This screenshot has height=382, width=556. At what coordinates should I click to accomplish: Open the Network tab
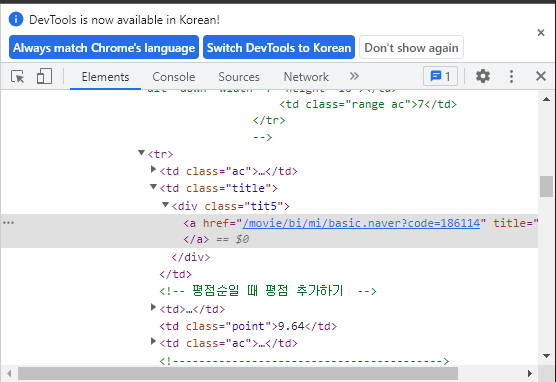306,77
